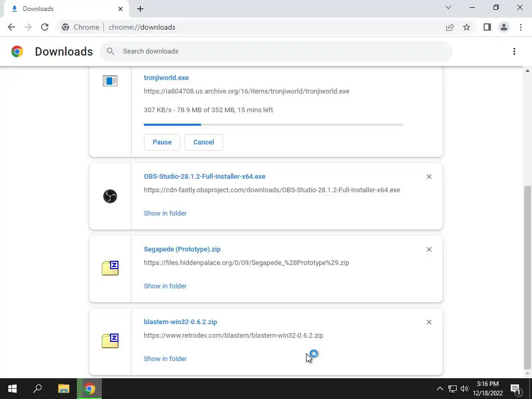The image size is (532, 399).
Task: Open the Segapede (Prototype).zip link
Action: pos(182,249)
